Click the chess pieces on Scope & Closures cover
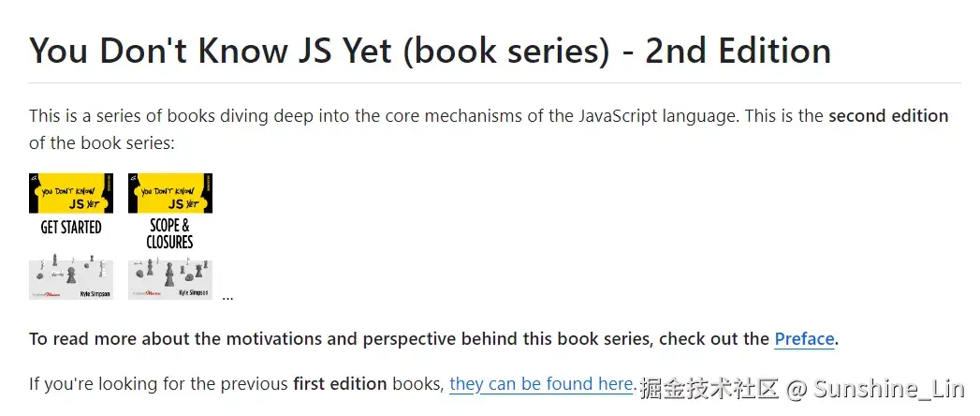The image size is (980, 416). 169,272
